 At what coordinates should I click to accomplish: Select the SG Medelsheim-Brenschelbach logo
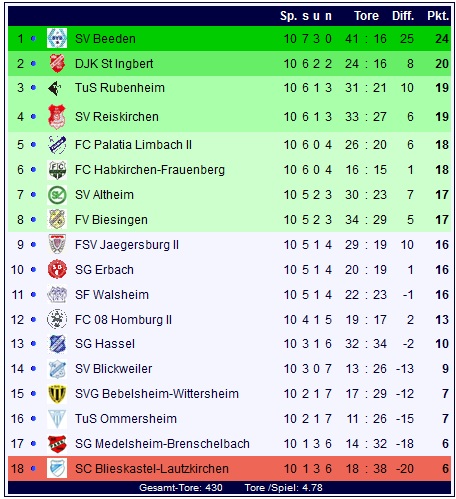(x=57, y=444)
